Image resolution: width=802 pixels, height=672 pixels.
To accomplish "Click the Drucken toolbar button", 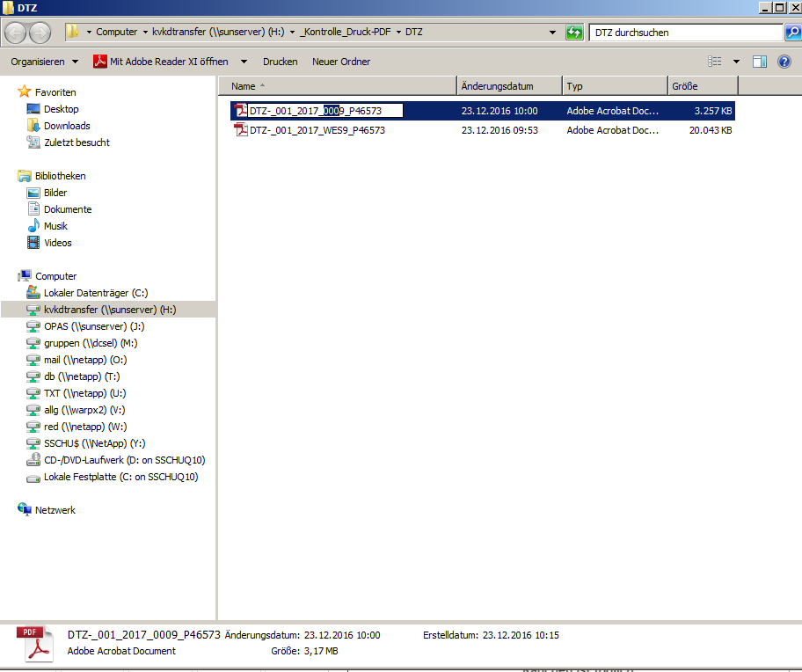I will [x=280, y=62].
